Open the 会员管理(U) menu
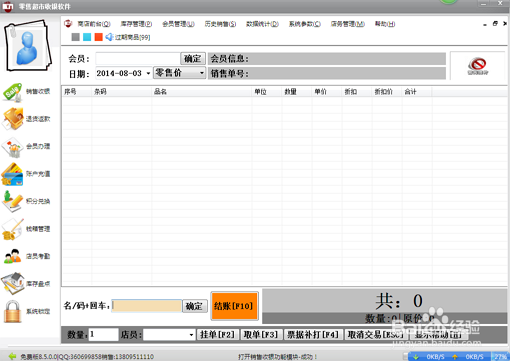The image size is (510, 361). (x=178, y=24)
